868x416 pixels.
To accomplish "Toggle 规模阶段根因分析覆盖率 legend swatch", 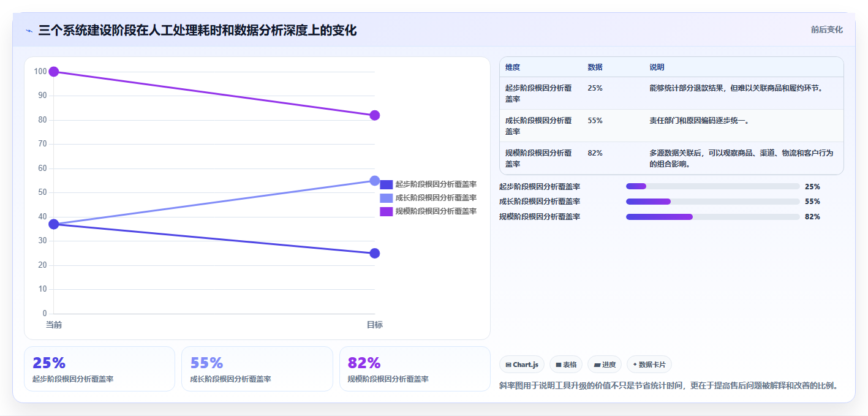I will pyautogui.click(x=386, y=211).
